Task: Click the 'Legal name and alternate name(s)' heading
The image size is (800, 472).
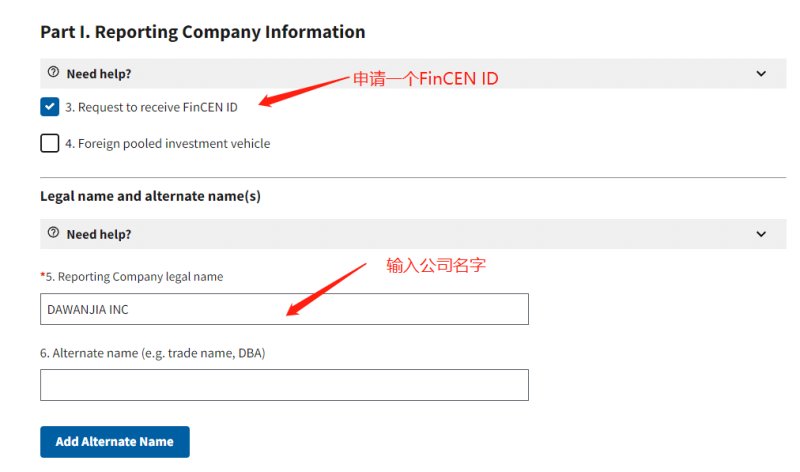Action: (151, 196)
